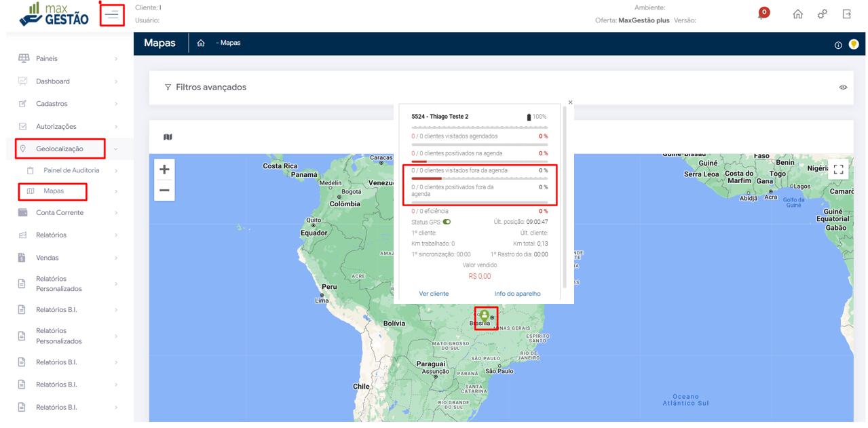Viewport: 868px width, 428px height.
Task: Expand the Relatórios menu chevron
Action: (x=116, y=235)
